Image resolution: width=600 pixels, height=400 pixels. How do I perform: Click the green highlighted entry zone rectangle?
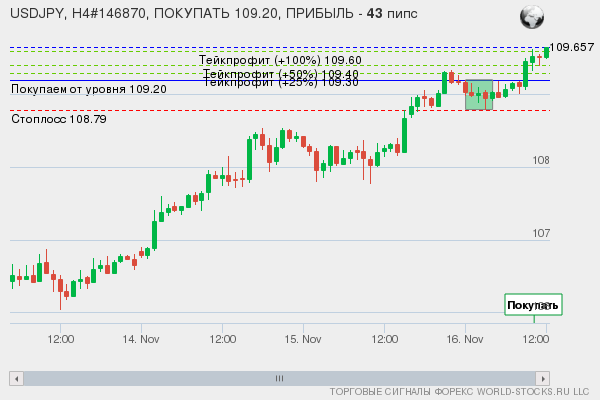479,95
